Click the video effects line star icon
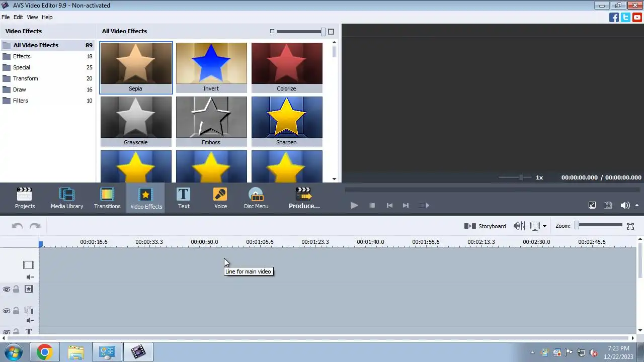Image resolution: width=644 pixels, height=362 pixels. tap(29, 289)
